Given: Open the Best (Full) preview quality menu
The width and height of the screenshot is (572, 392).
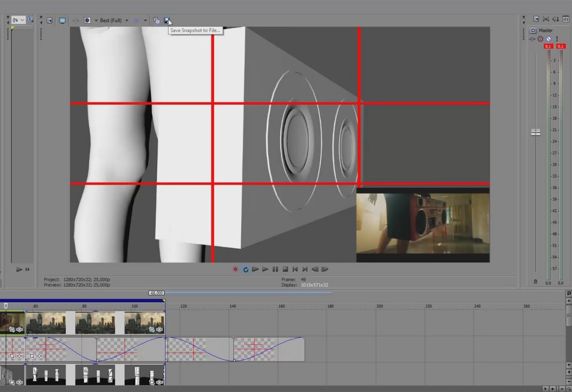Looking at the screenshot, I should click(114, 21).
